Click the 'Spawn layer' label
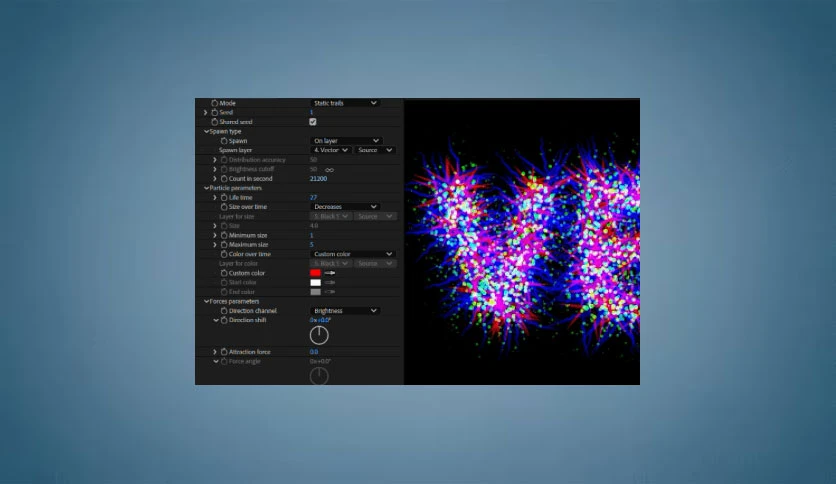Viewport: 836px width, 484px height. click(236, 150)
